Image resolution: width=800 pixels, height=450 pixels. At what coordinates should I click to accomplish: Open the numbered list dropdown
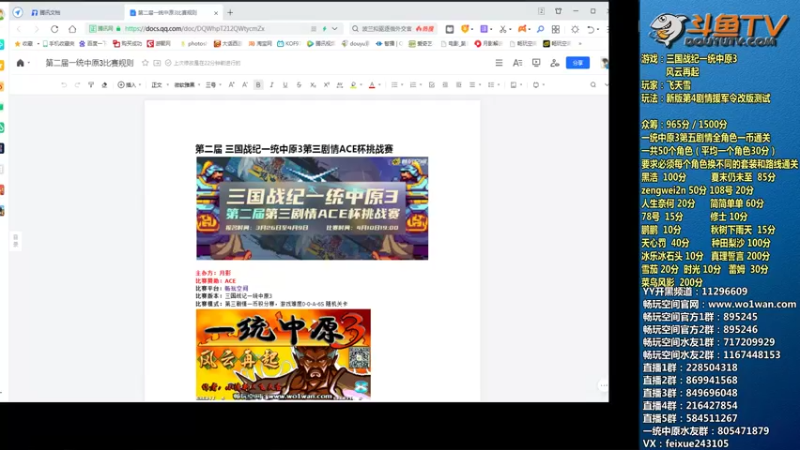tap(415, 85)
